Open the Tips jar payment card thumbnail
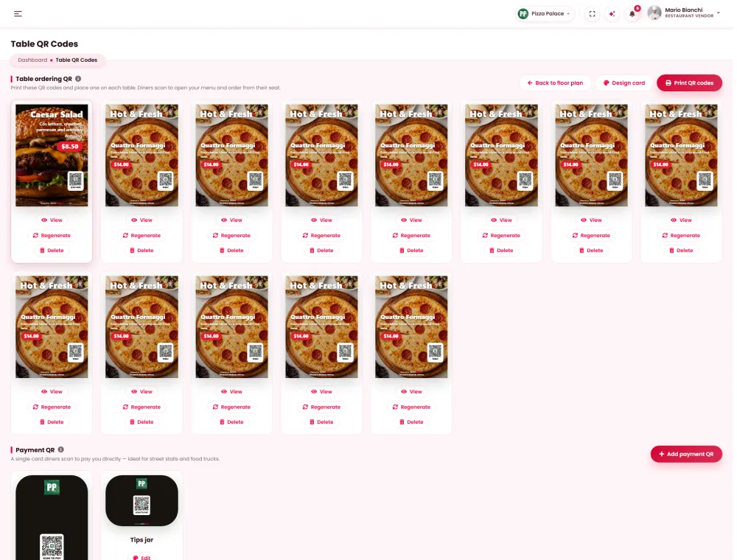The height and width of the screenshot is (560, 737). point(142,500)
